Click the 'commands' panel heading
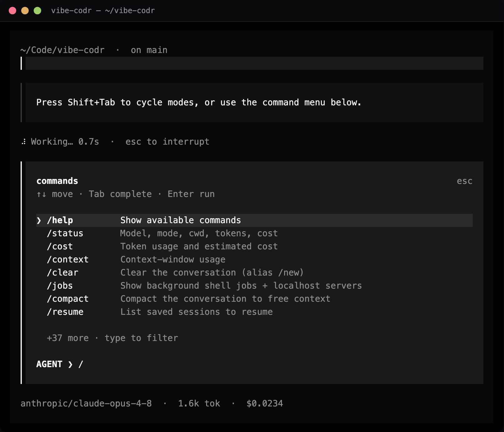 (57, 181)
